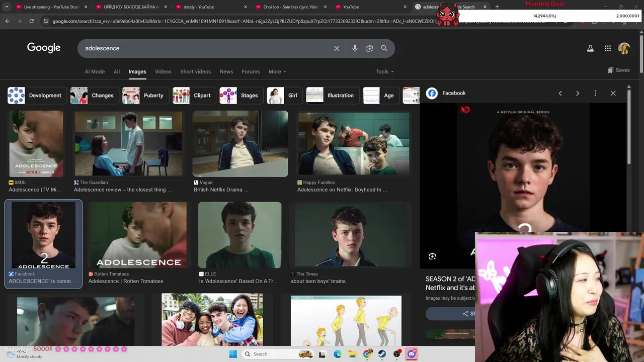Switch to dately - YouTube browser tab
This screenshot has width=644, height=362.
[211, 7]
